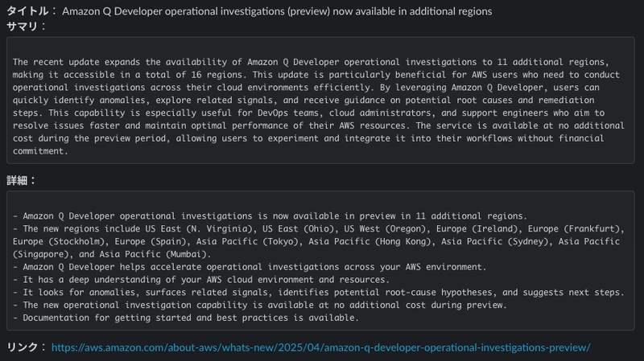Click the bullet about no additional cost
The image size is (644, 361).
click(259, 305)
